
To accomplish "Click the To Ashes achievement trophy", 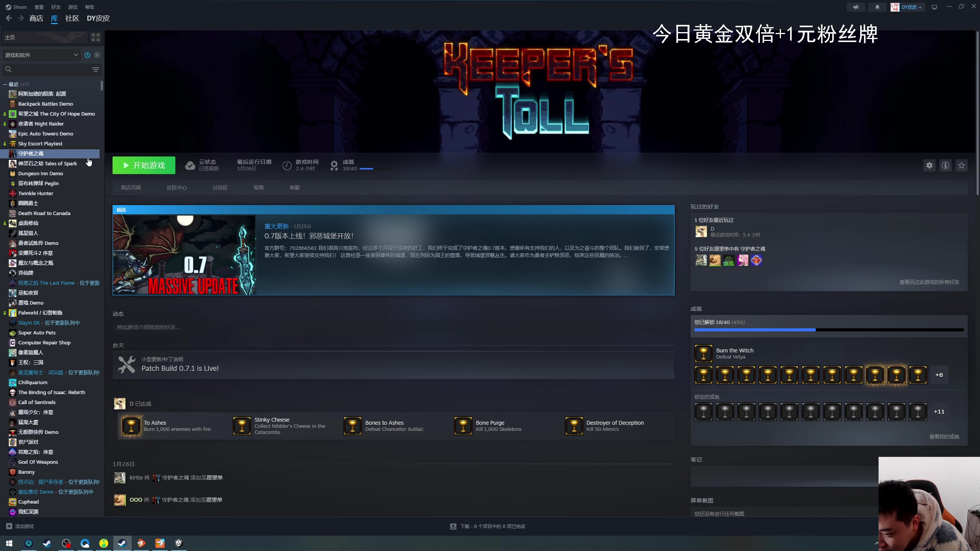I will [131, 426].
